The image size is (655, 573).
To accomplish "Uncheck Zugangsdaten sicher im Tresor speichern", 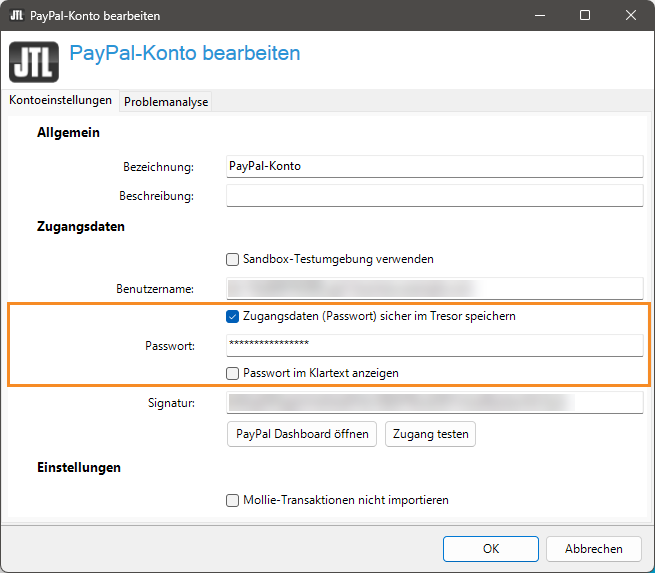I will tap(233, 316).
